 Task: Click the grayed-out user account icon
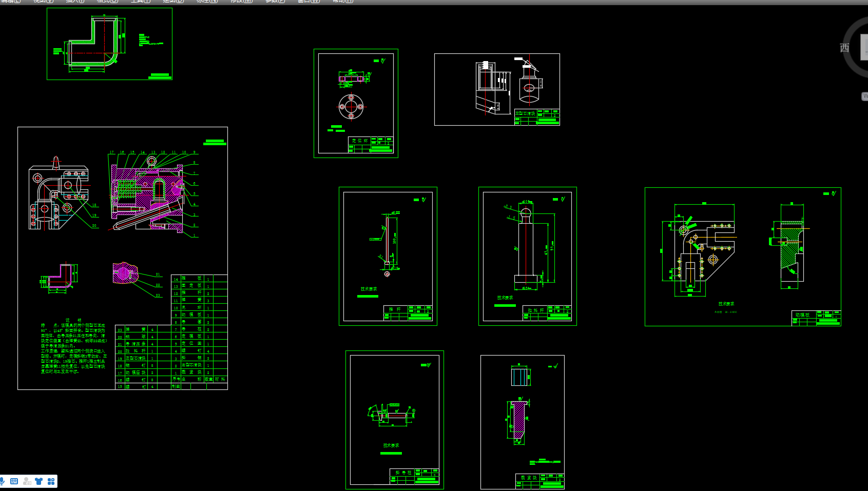coord(27,481)
